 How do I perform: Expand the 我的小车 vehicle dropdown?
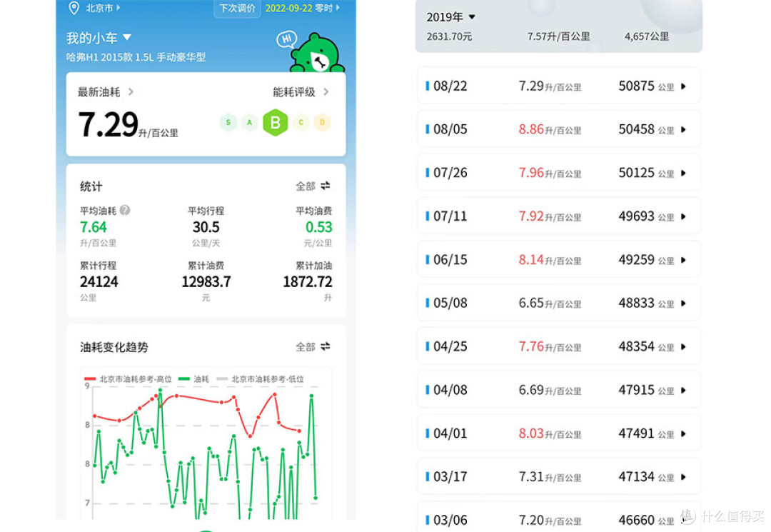[x=99, y=38]
